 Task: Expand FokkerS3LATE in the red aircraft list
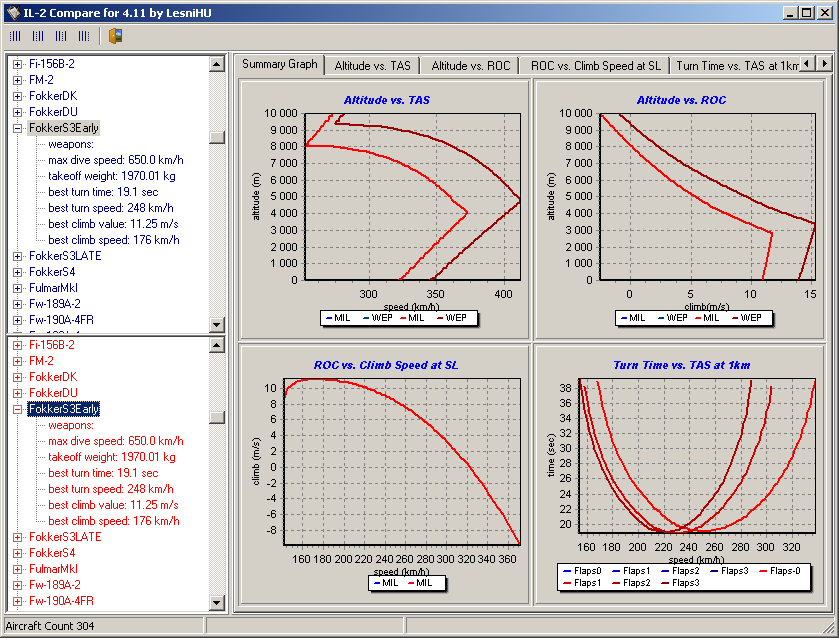coord(18,537)
